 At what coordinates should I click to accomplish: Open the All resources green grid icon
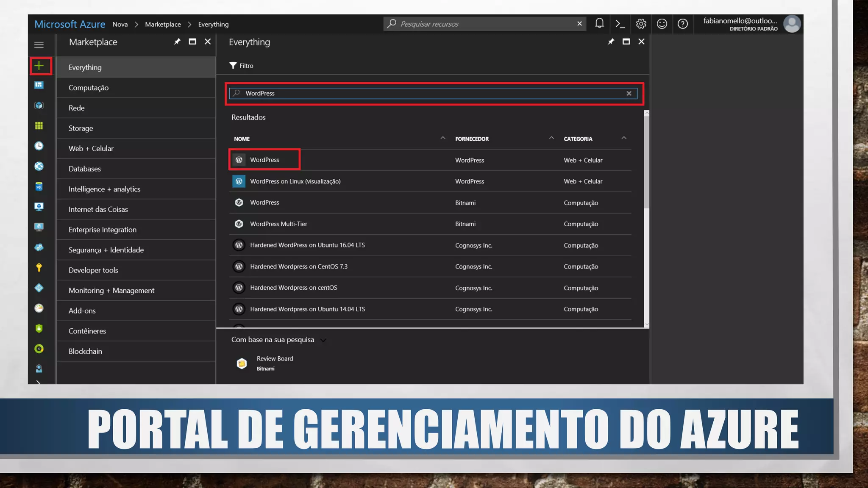coord(39,126)
